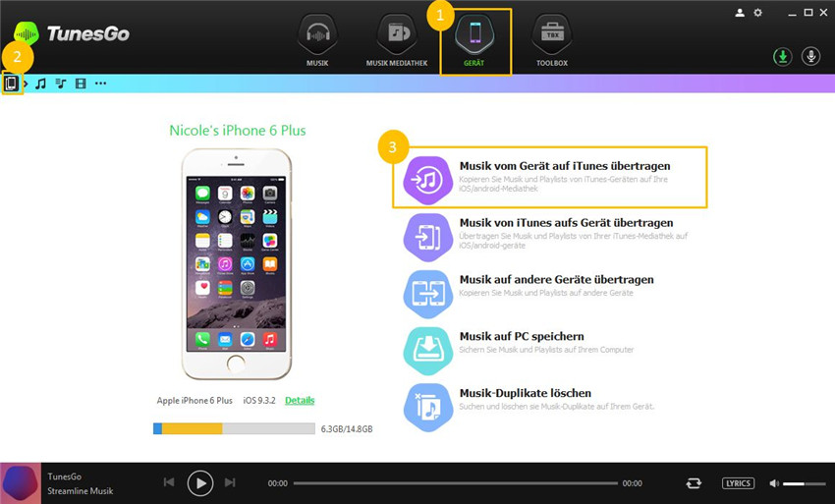Select the device overview icon in sub-toolbar

pos(11,84)
